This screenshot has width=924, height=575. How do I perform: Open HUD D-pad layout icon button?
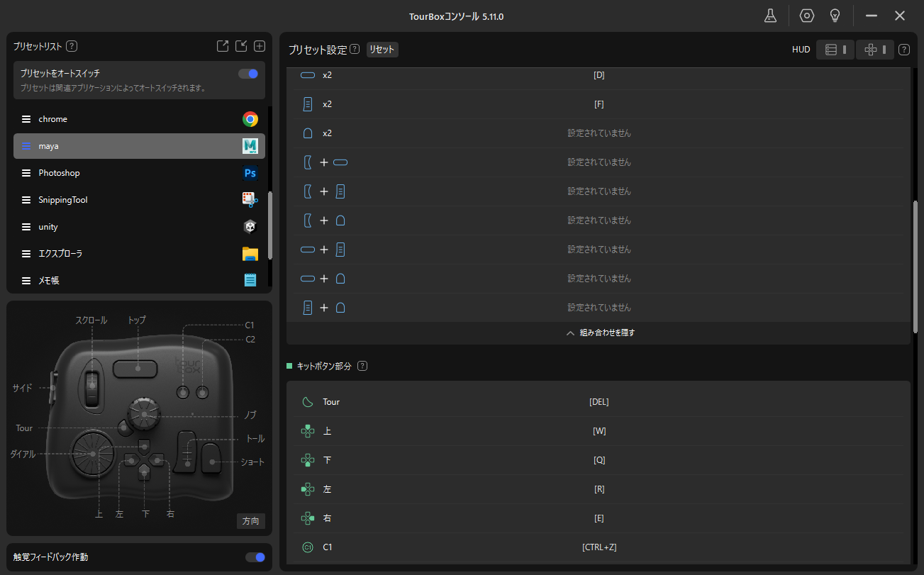[874, 50]
